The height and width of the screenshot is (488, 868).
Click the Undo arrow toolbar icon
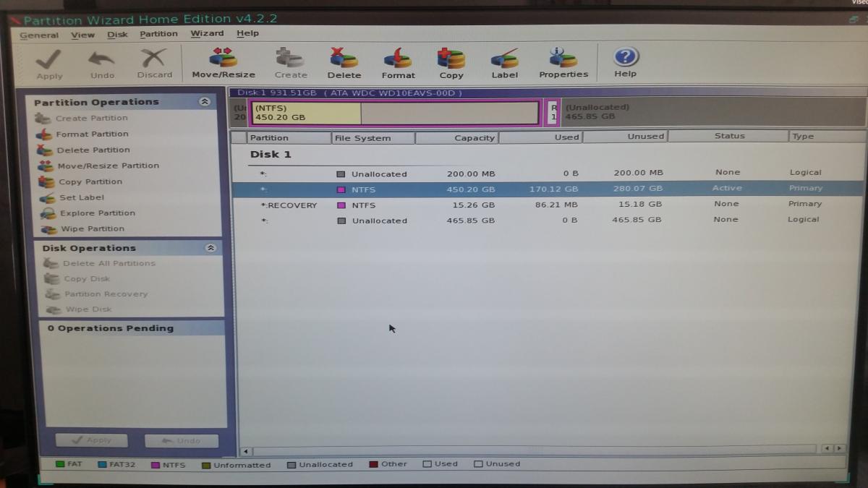point(102,59)
